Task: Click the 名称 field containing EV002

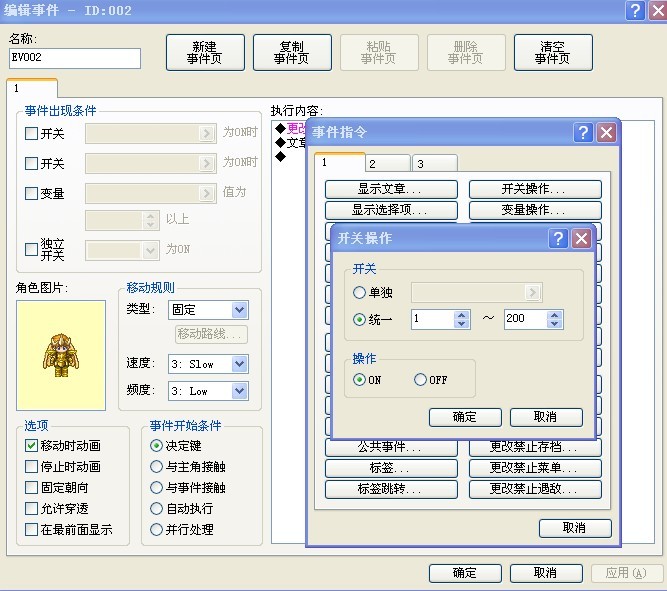Action: coord(75,58)
